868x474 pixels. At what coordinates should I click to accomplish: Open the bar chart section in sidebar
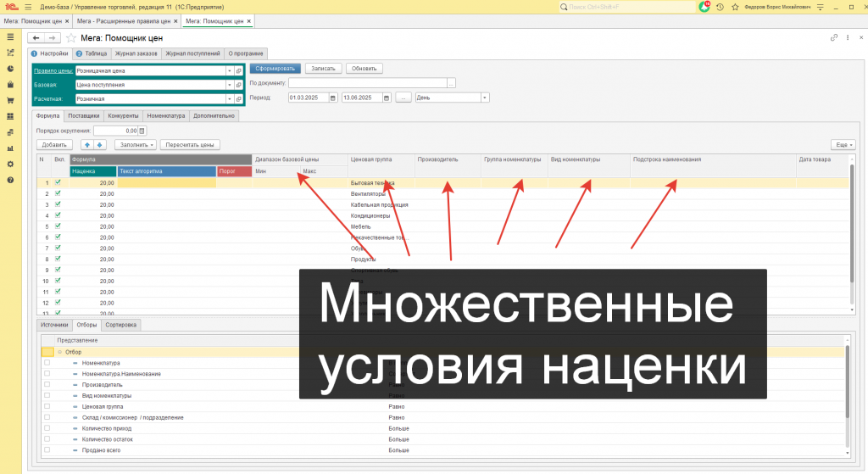pyautogui.click(x=10, y=148)
